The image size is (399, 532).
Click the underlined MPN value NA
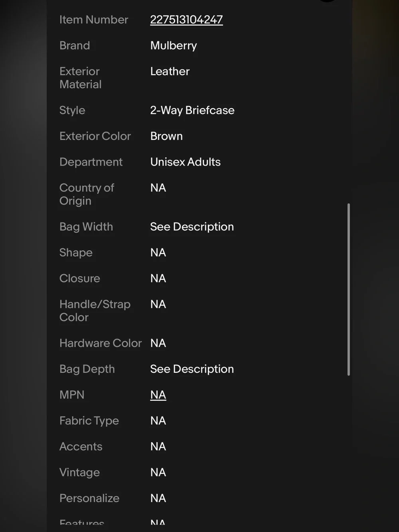tap(158, 395)
